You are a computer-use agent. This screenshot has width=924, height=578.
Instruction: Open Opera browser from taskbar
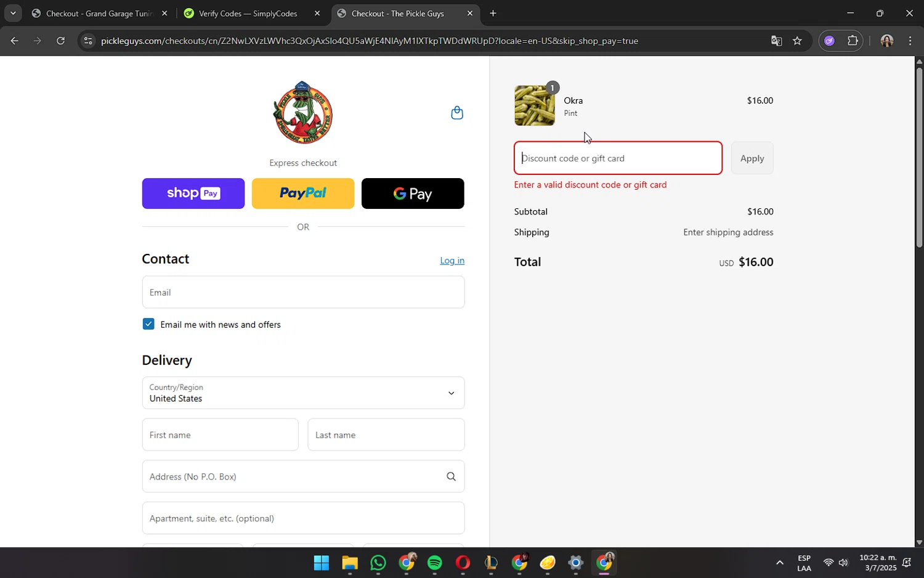tap(463, 563)
